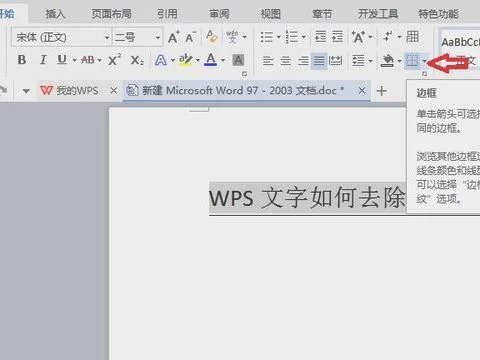Open font color dropdown arrow

[x=222, y=61]
